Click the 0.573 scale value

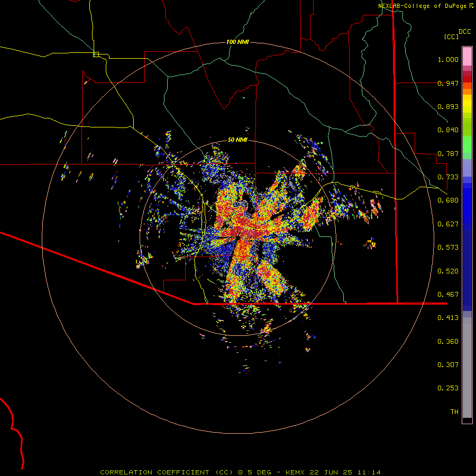click(448, 248)
